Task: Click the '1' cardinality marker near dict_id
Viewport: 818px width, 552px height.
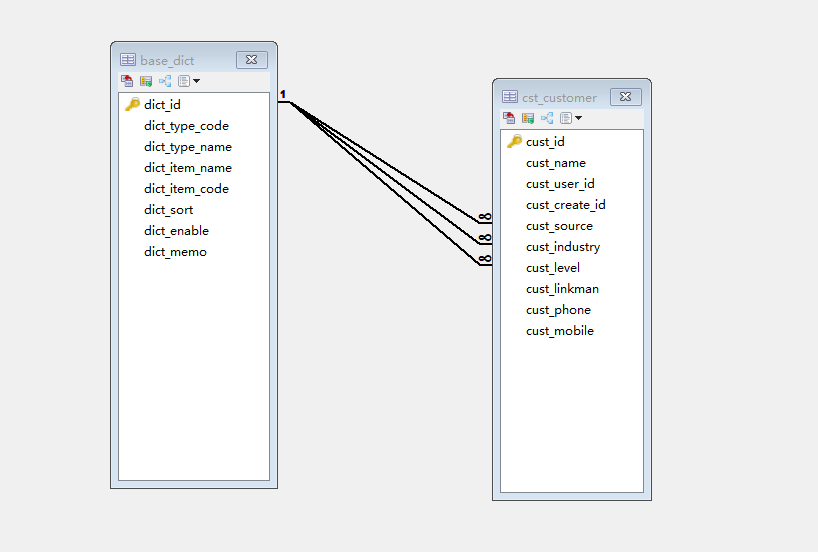Action: click(283, 94)
